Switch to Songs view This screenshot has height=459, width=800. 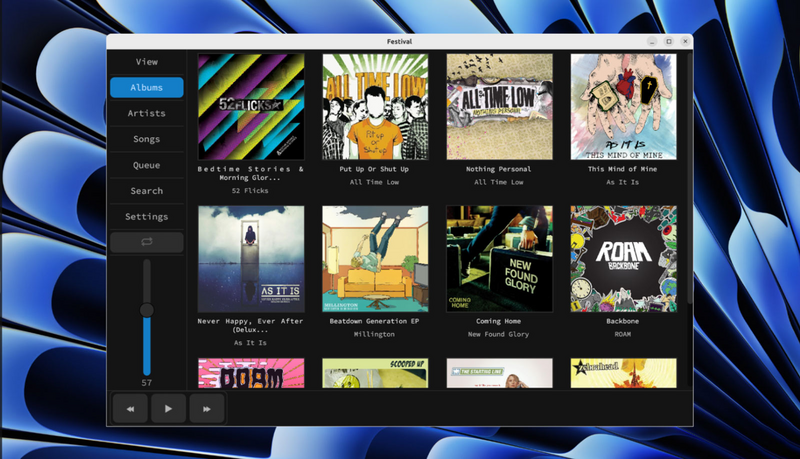coord(146,139)
